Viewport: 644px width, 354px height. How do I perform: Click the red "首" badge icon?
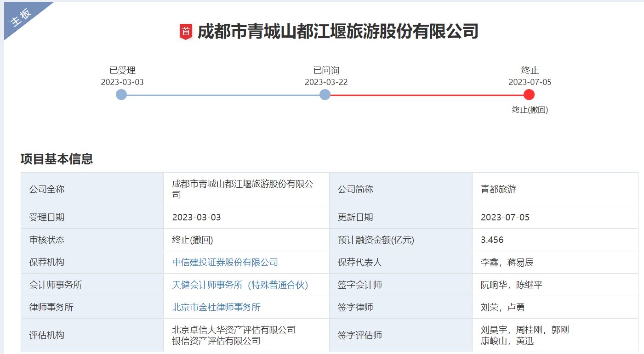point(185,32)
